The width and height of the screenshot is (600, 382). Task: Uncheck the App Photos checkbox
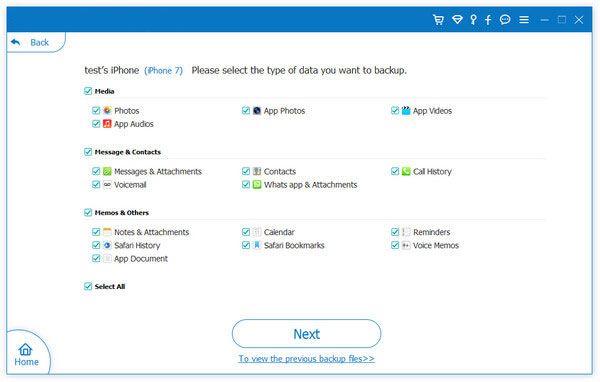(x=246, y=111)
